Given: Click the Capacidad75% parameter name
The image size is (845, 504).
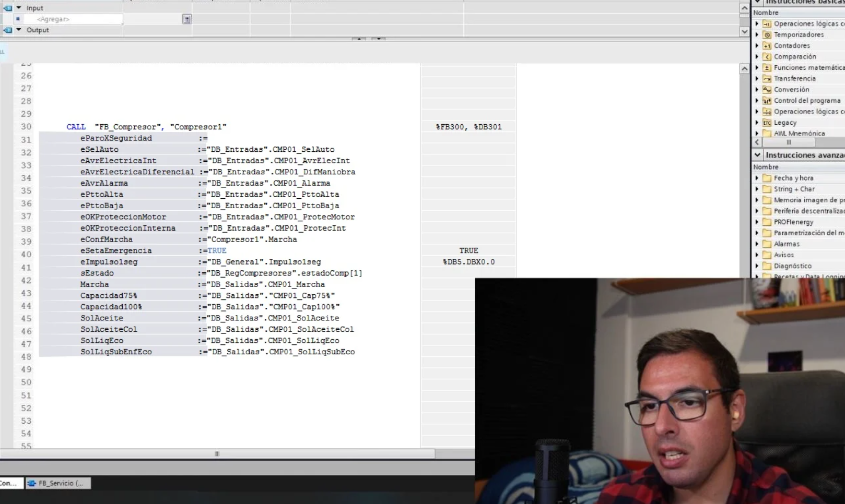Looking at the screenshot, I should pos(109,295).
